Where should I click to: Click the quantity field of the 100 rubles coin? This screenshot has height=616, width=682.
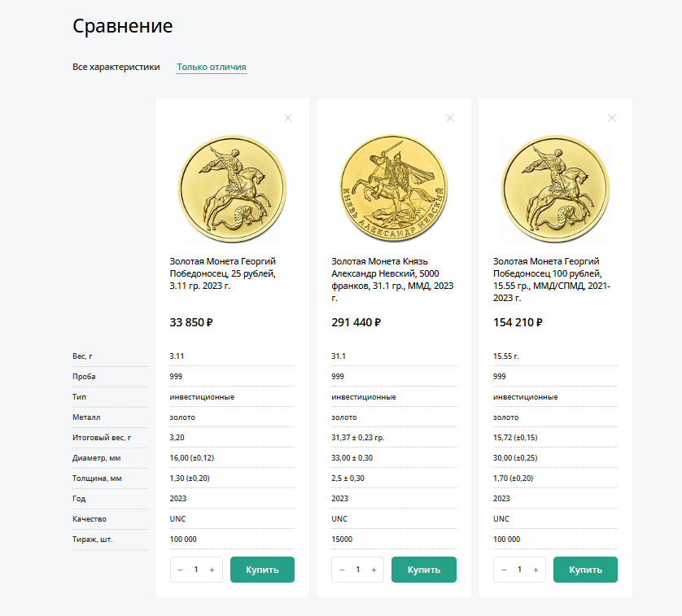520,570
